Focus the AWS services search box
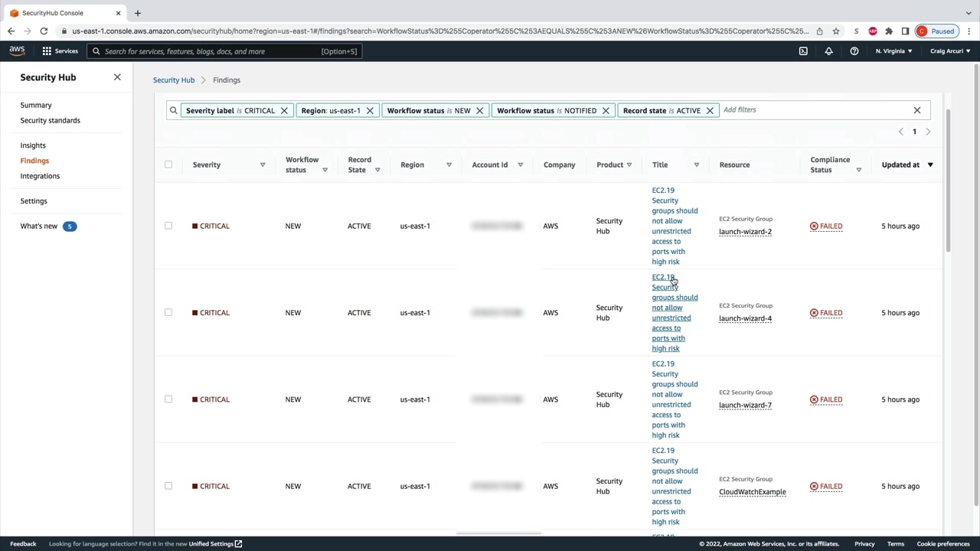The image size is (980, 551). pyautogui.click(x=224, y=51)
